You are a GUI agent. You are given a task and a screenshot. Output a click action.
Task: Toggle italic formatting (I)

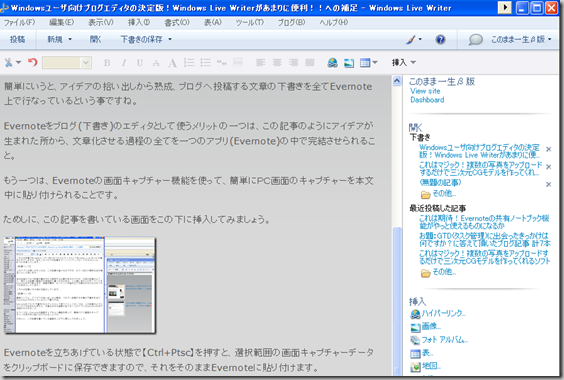[x=123, y=63]
